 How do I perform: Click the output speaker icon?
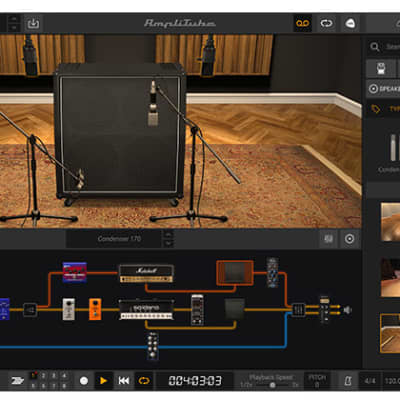(x=347, y=310)
